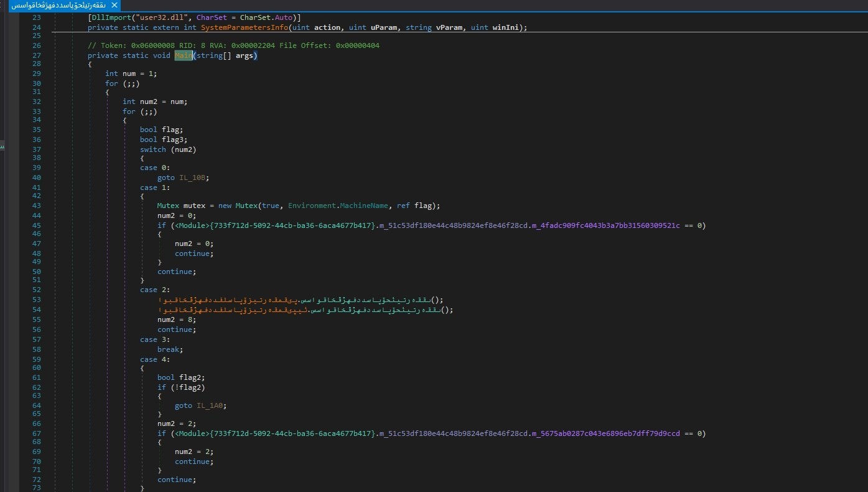Click the 'mutex' local variable name
Image resolution: width=868 pixels, height=492 pixels.
coord(194,206)
